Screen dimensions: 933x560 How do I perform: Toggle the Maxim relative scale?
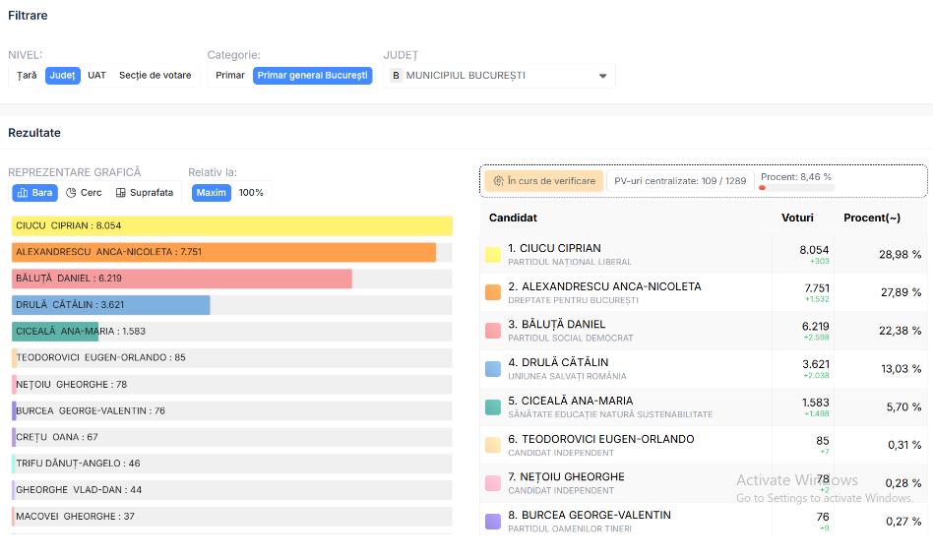(211, 193)
